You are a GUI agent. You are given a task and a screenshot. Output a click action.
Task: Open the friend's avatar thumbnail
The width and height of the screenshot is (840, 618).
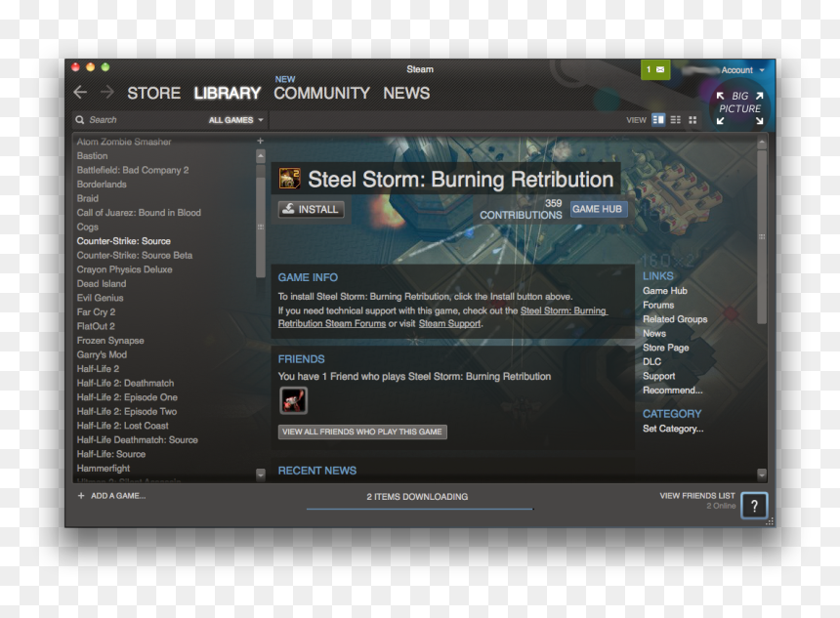tap(294, 400)
